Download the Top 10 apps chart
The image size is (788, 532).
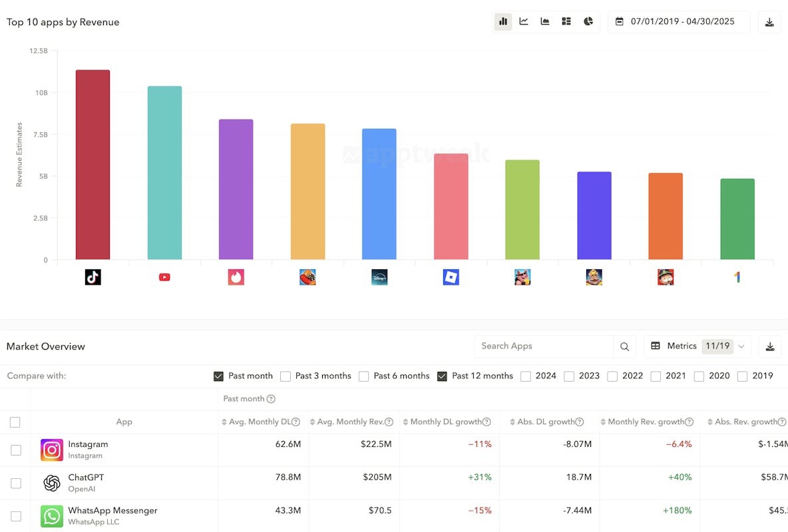769,22
